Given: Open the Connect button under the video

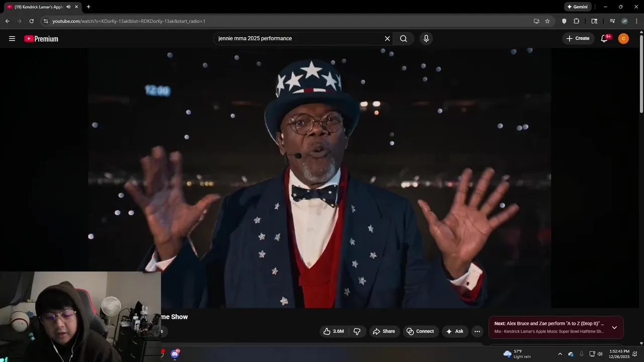Looking at the screenshot, I should point(420,331).
